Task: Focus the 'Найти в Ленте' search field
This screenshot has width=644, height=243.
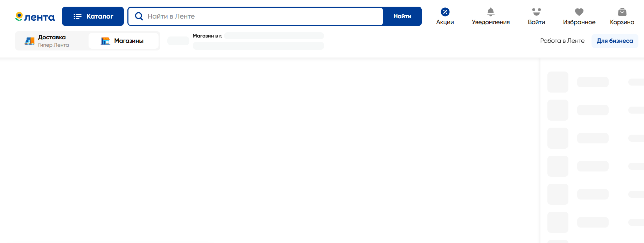Action: [255, 16]
